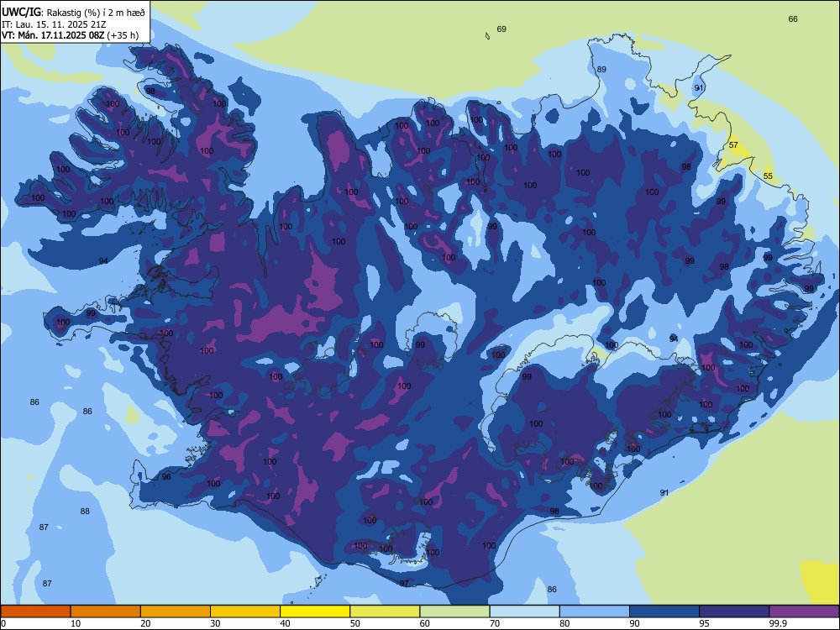Pick the 20–30 amber legend swatch
840x630 pixels.
point(176,612)
